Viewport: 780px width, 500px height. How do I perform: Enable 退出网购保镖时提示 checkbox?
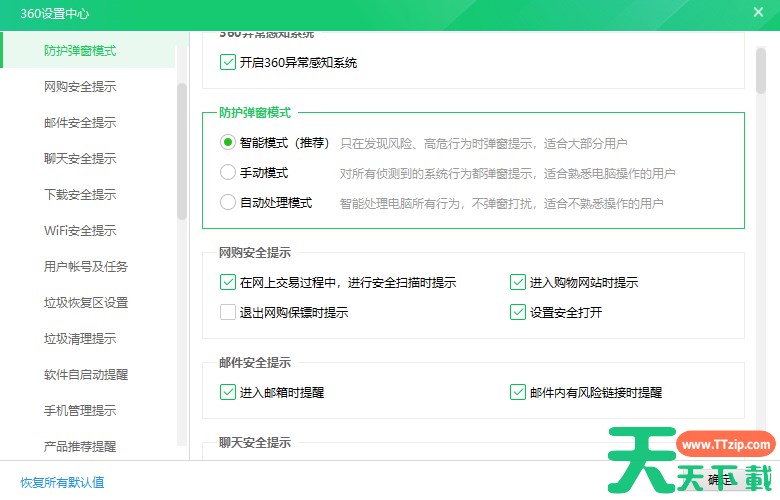click(227, 312)
